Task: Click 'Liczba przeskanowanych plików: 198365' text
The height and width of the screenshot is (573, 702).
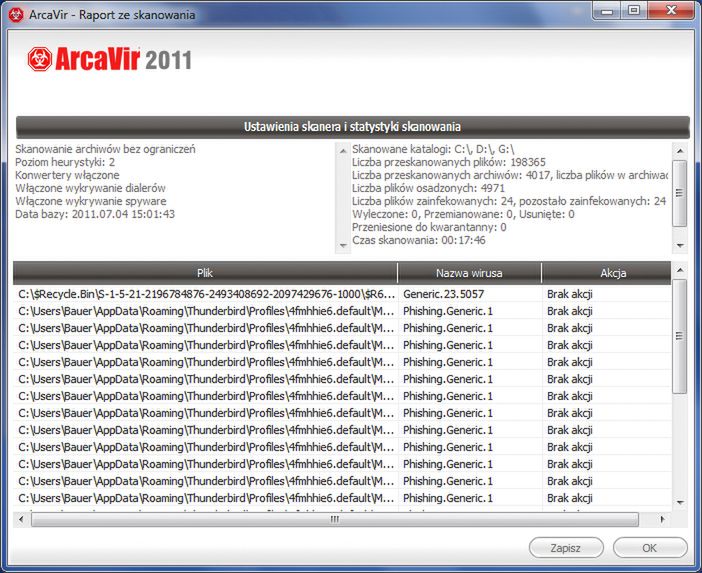Action: [x=449, y=162]
